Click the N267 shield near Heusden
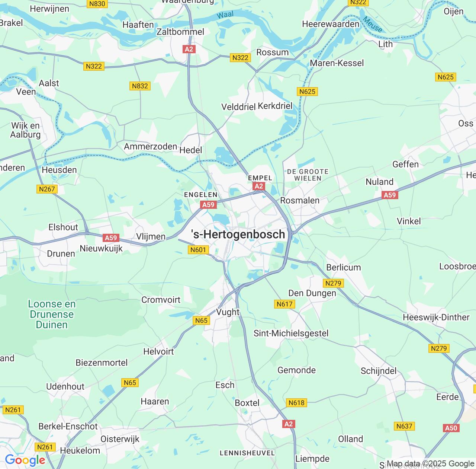The height and width of the screenshot is (469, 476). (x=47, y=189)
